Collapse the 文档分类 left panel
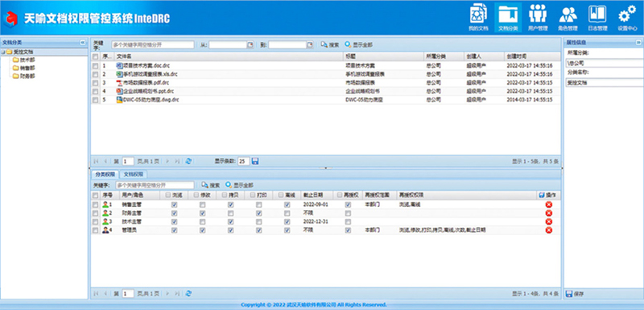This screenshot has height=310, width=644. pos(83,43)
